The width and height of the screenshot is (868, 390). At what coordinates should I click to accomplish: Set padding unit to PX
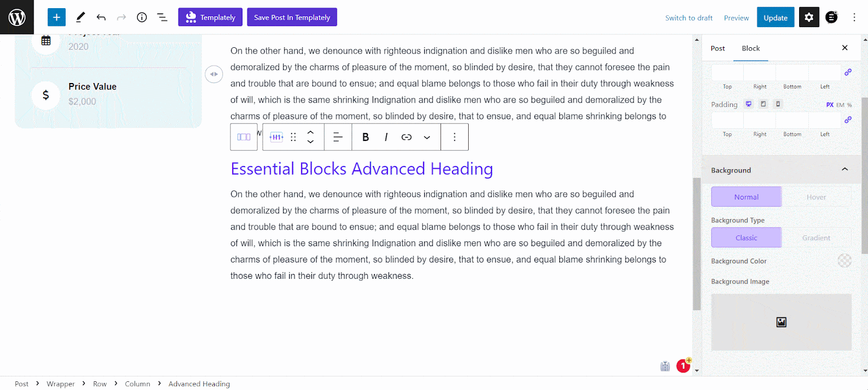click(x=830, y=105)
